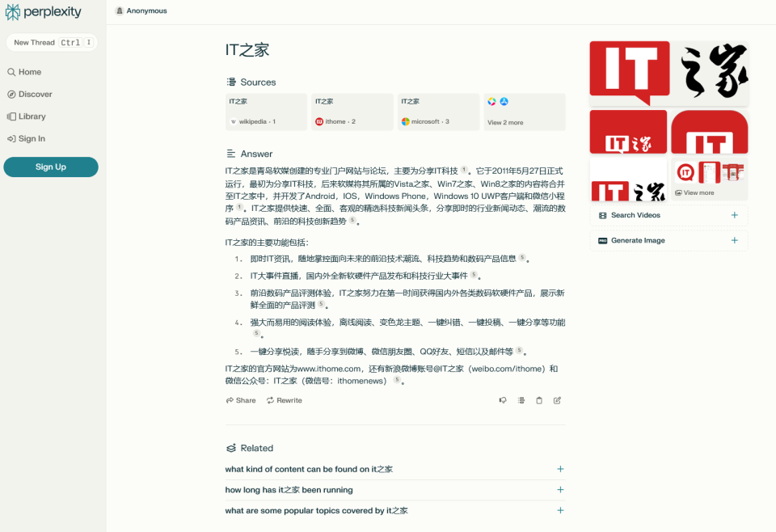Screen dimensions: 776x532
Task: Click the Home magnifier icon
Action: pos(11,72)
